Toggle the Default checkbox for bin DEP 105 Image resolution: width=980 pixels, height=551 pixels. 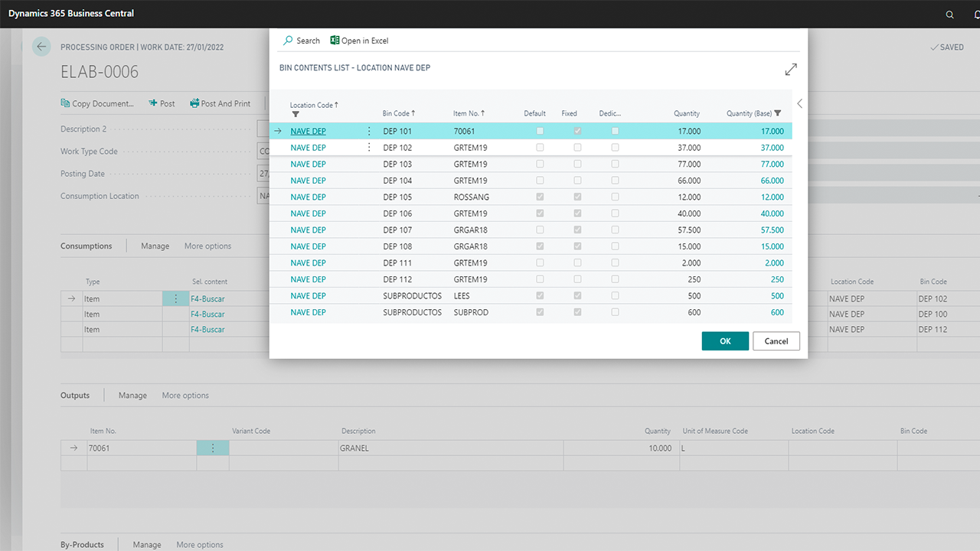(540, 197)
